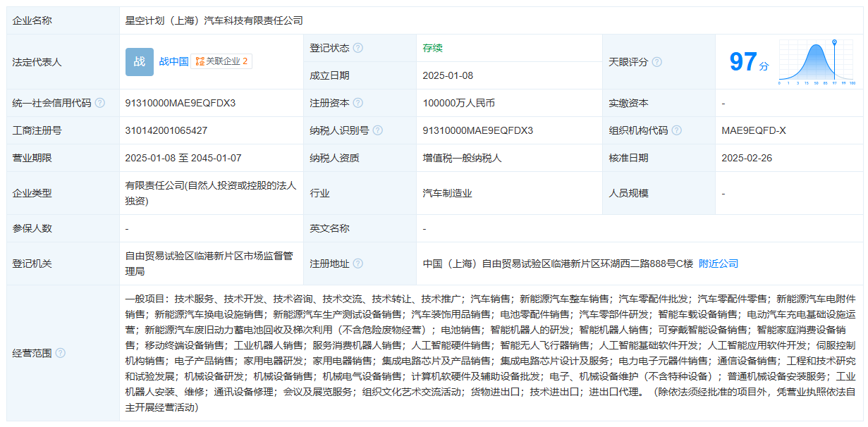The height and width of the screenshot is (427, 868).
Task: Click the help icon next to 注册资本
Action: tap(358, 103)
